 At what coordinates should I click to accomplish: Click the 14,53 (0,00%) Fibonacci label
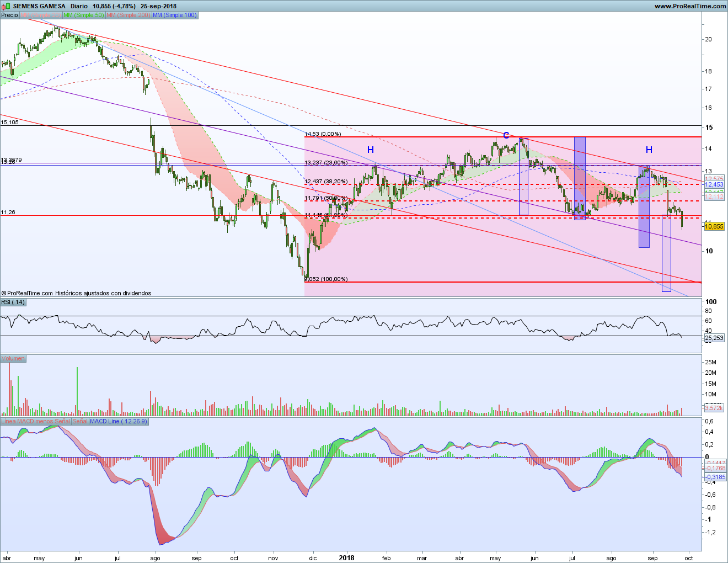tap(323, 134)
